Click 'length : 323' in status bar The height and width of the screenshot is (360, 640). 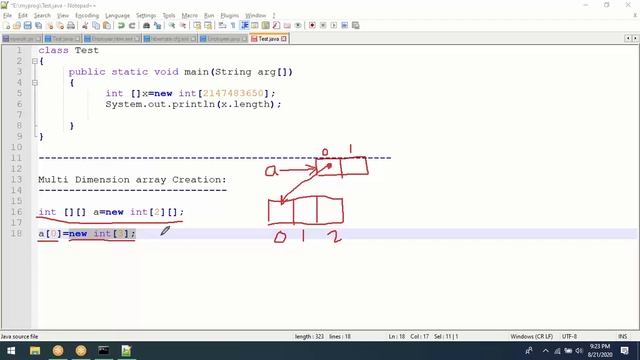click(309, 336)
